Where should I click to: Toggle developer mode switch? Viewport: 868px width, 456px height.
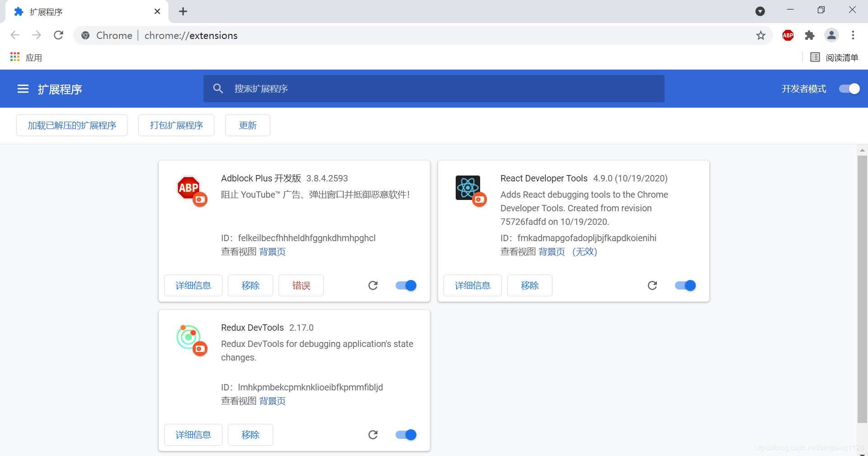point(849,89)
